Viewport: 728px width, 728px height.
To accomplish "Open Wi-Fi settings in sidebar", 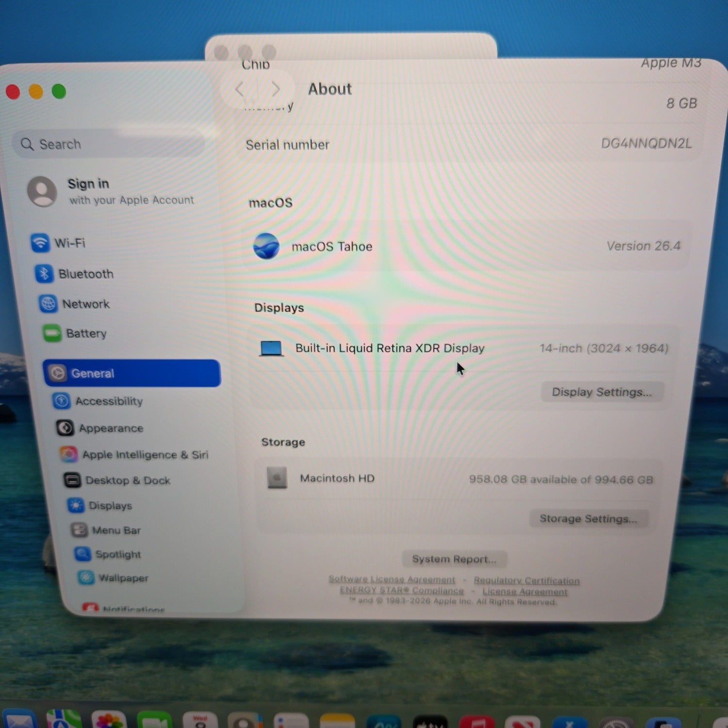I will click(x=69, y=243).
